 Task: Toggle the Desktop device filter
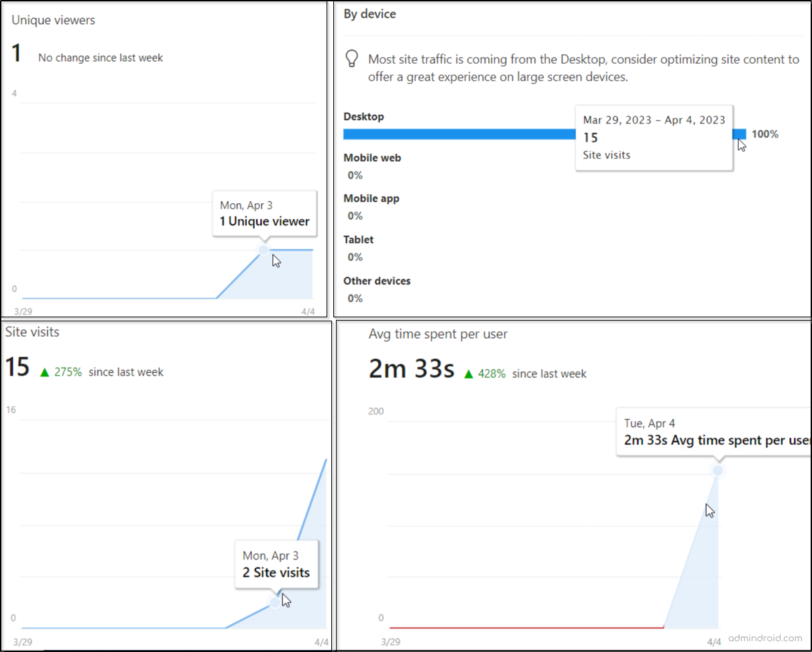pyautogui.click(x=363, y=116)
